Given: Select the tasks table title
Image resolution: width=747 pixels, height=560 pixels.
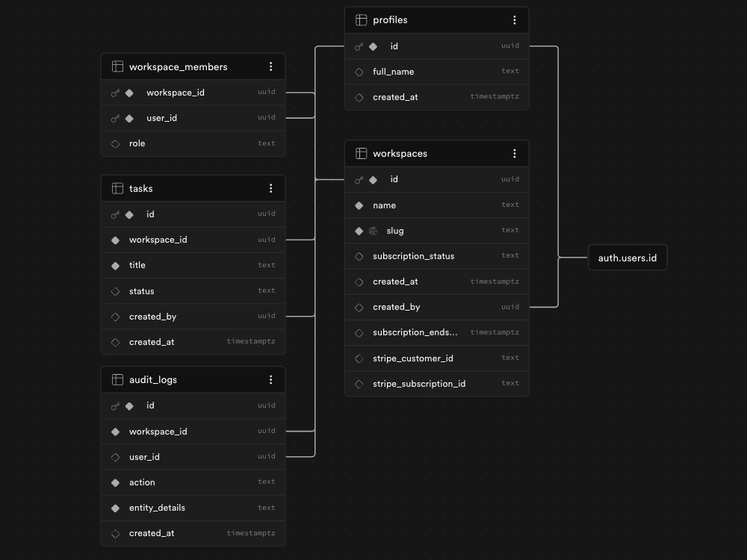Looking at the screenshot, I should click(141, 189).
